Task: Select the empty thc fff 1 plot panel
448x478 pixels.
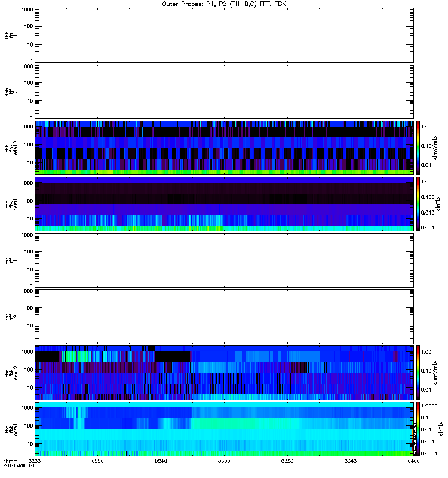Action: coord(225,261)
